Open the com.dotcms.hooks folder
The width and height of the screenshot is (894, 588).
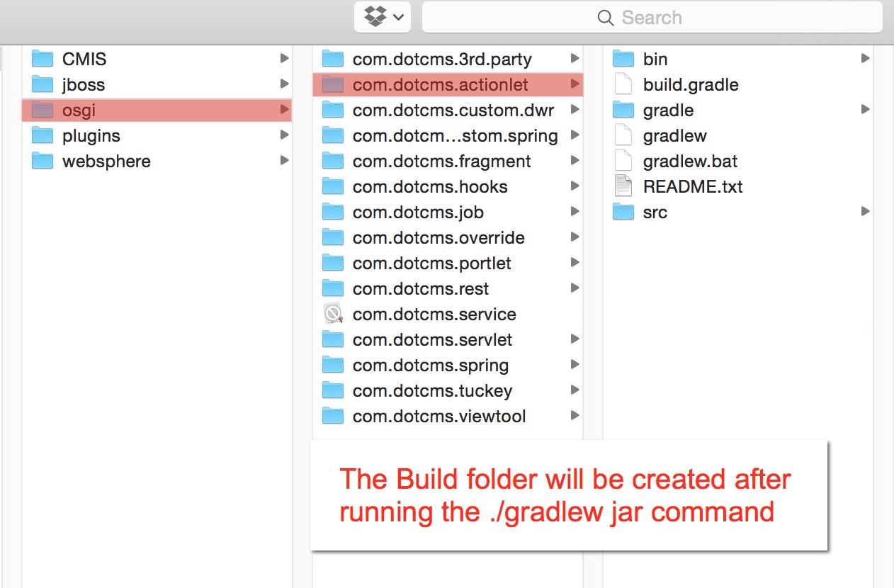pyautogui.click(x=430, y=187)
